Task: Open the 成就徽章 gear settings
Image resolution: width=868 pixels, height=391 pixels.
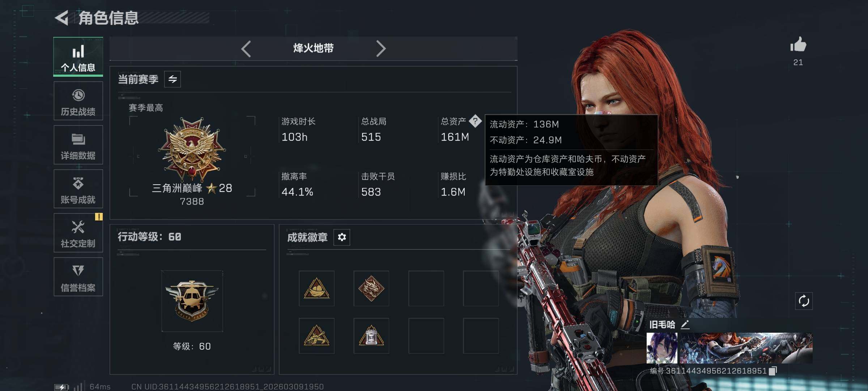Action: (342, 237)
